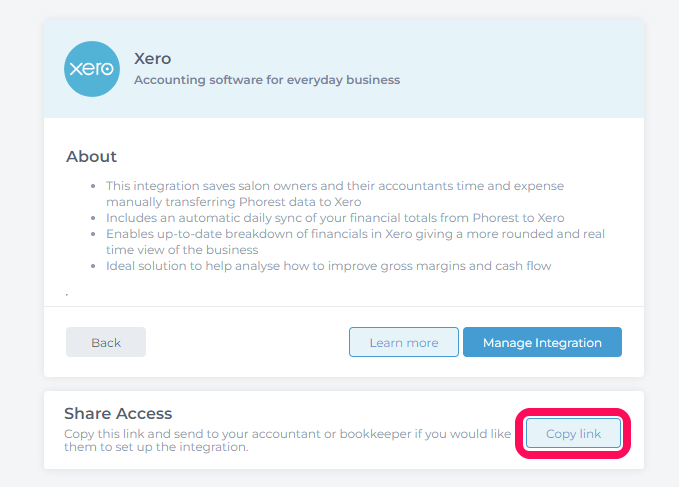Click the gross margins and cash flow bullet
The image size is (679, 487).
point(329,266)
